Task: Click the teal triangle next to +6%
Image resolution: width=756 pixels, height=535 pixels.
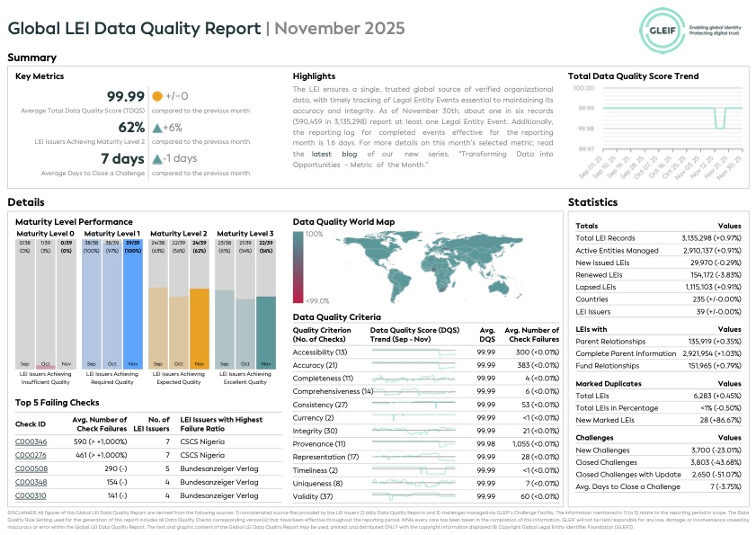Action: click(157, 128)
